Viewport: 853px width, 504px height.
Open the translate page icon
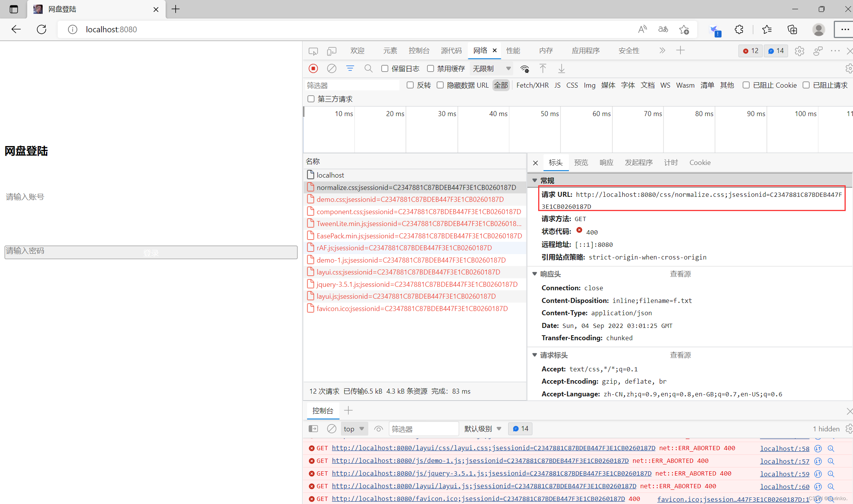point(663,29)
